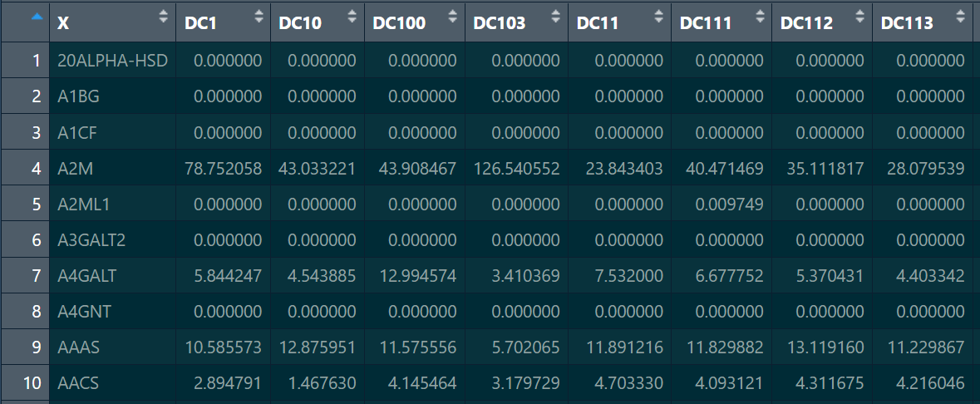This screenshot has width=980, height=404.
Task: Click gene name 20ALPHA-HSD
Action: coord(112,61)
